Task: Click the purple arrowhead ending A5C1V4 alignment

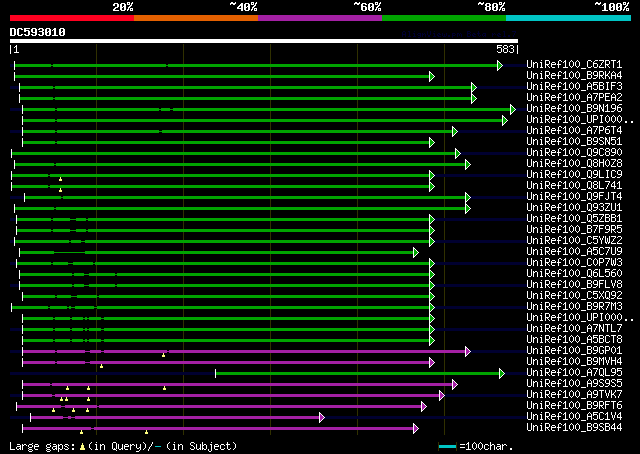Action: [x=322, y=418]
